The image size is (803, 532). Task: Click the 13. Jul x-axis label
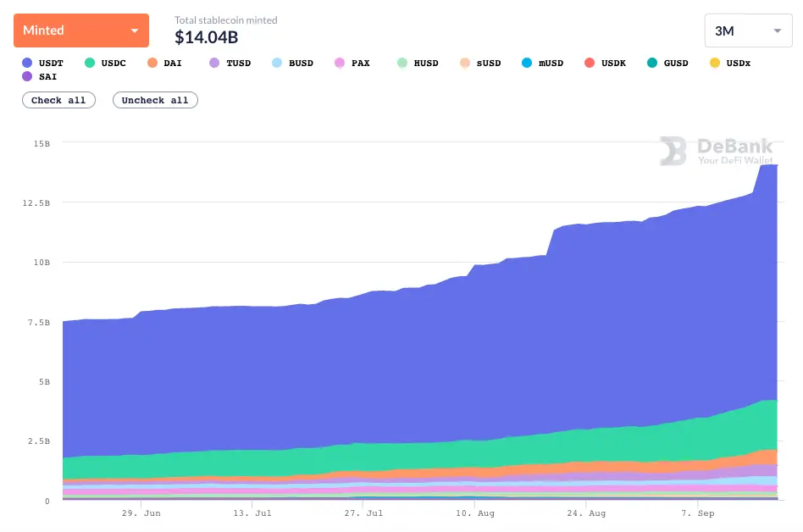coord(252,513)
